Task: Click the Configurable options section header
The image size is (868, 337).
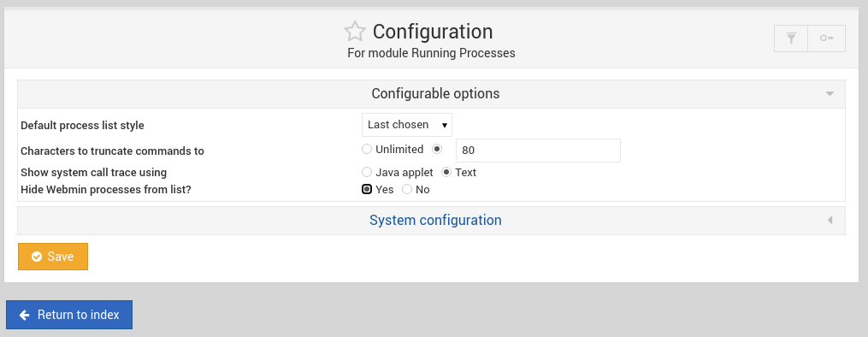Action: click(x=431, y=93)
